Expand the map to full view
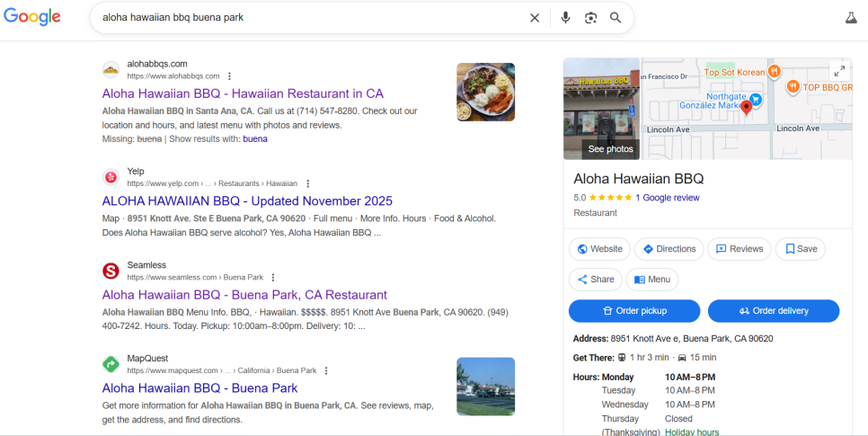868x436 pixels. 839,71
